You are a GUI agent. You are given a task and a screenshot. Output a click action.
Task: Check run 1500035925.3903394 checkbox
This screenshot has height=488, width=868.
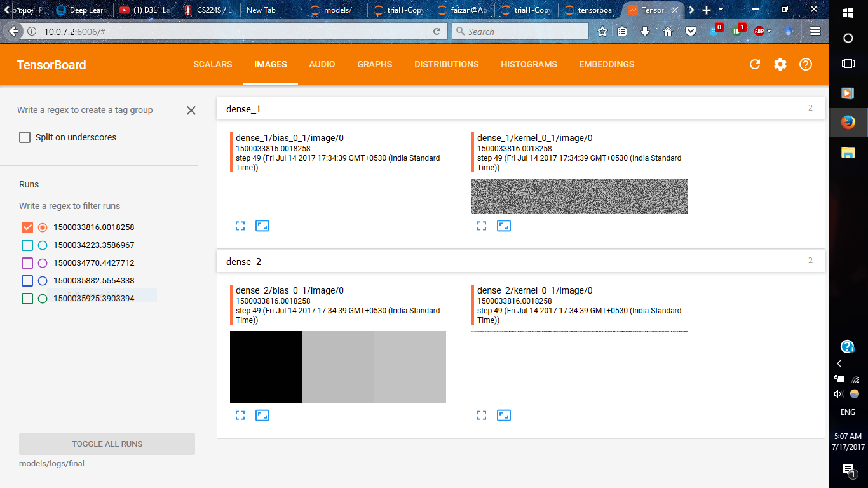[x=27, y=299]
